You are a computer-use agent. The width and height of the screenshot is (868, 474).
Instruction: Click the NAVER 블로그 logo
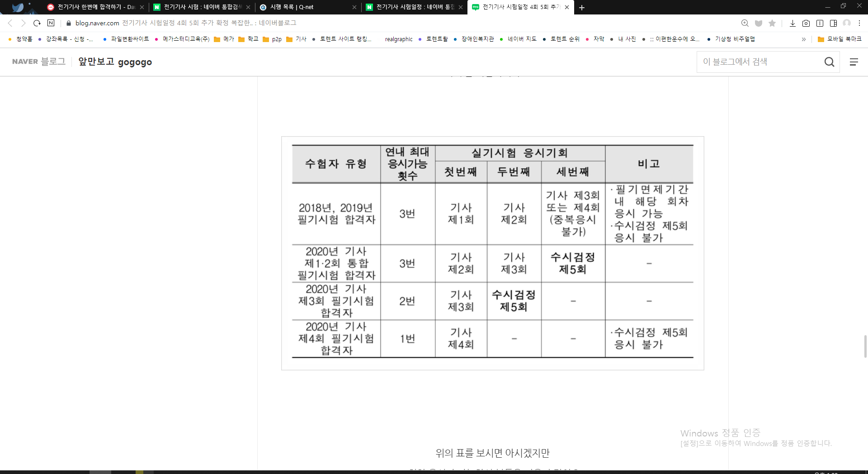coord(38,62)
